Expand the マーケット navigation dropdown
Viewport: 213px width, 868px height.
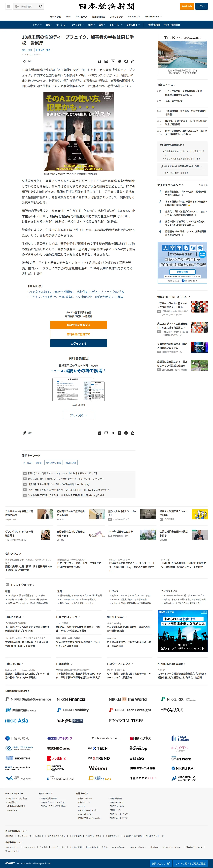pos(77,25)
